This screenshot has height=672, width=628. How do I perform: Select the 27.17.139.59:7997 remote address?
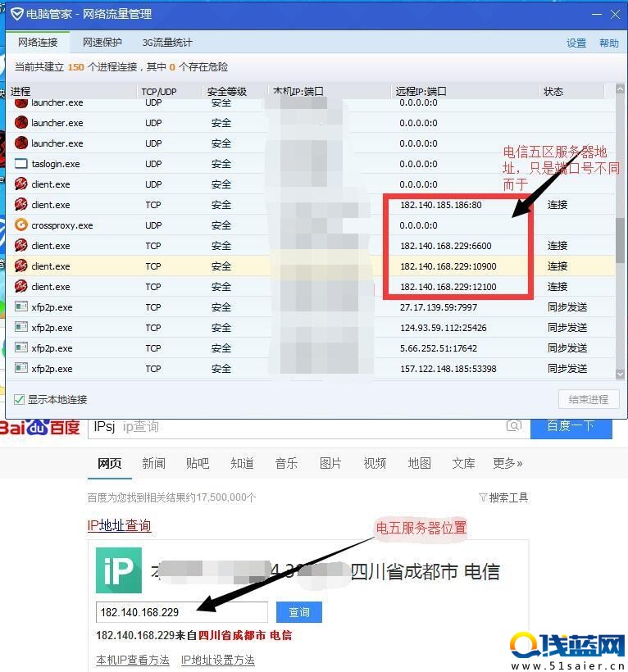(x=439, y=307)
